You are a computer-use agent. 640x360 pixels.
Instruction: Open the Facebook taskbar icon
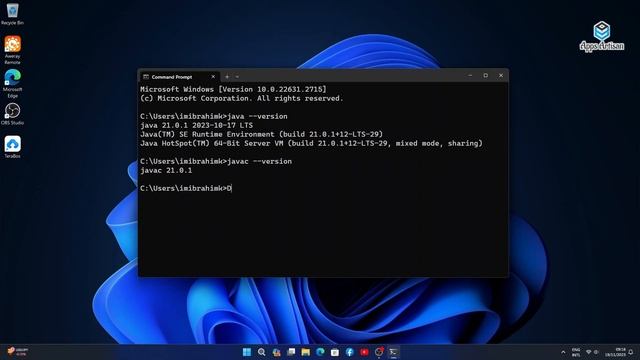point(350,352)
